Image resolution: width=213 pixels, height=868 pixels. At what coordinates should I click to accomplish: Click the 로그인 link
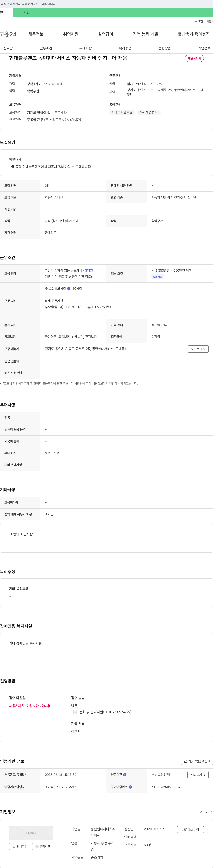coord(199,21)
